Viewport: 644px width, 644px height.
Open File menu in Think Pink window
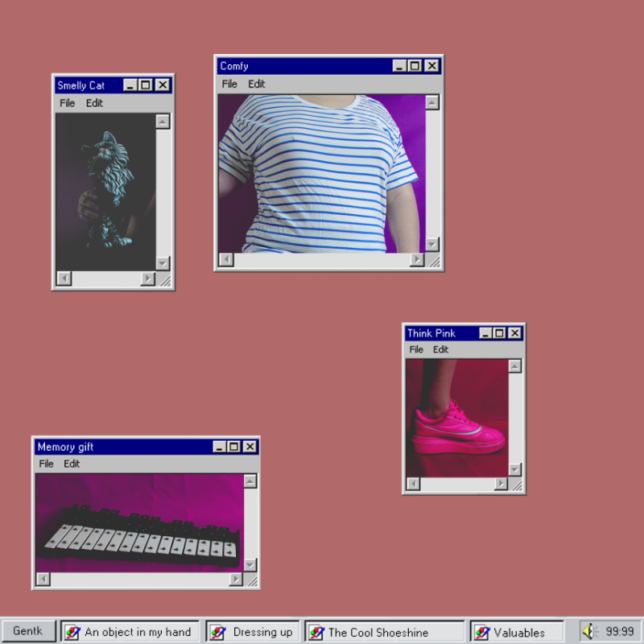pos(416,349)
